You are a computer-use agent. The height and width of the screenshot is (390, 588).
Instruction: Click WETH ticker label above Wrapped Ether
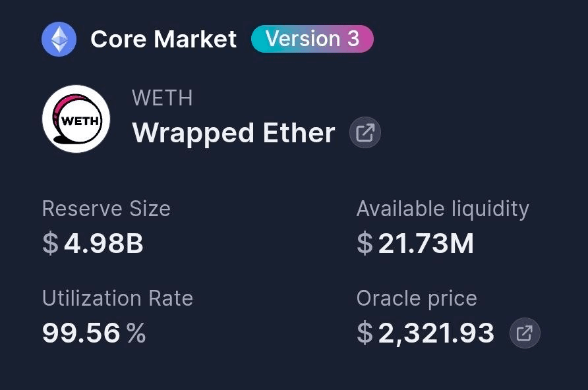click(162, 98)
